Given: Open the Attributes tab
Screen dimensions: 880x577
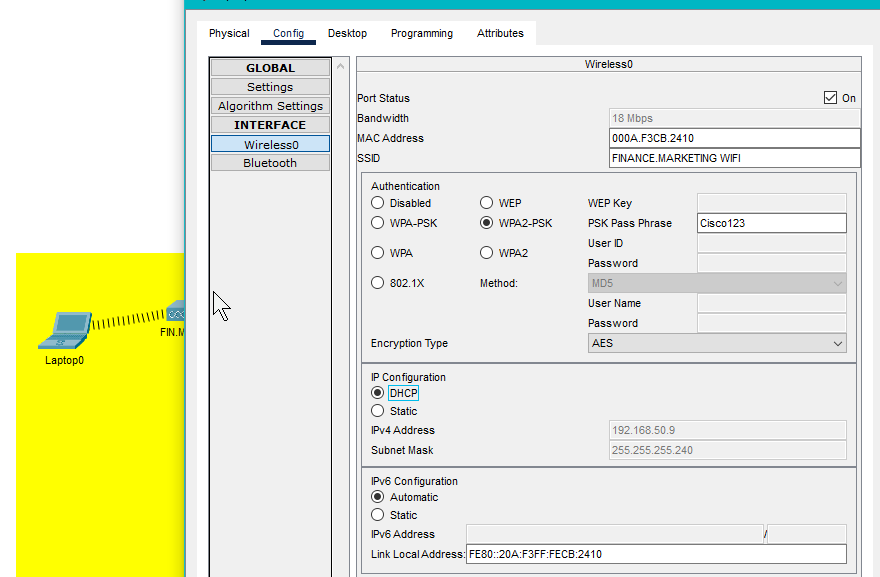Looking at the screenshot, I should 500,33.
